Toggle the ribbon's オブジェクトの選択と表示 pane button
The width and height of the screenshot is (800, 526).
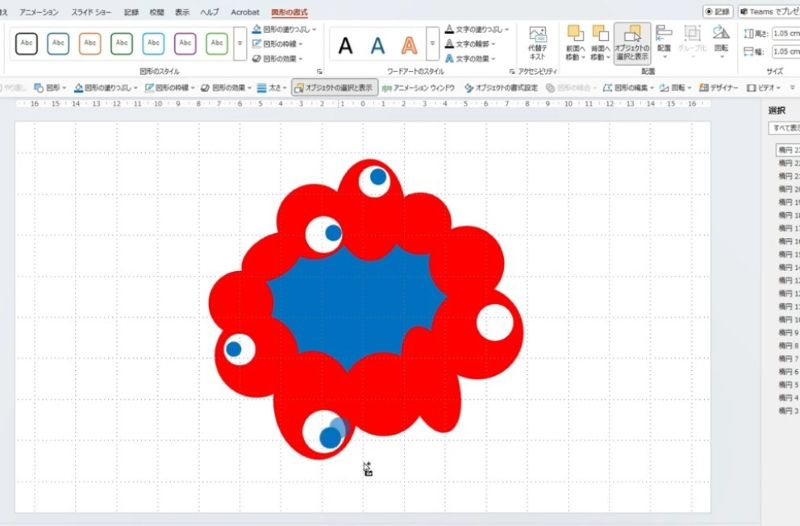(630, 43)
